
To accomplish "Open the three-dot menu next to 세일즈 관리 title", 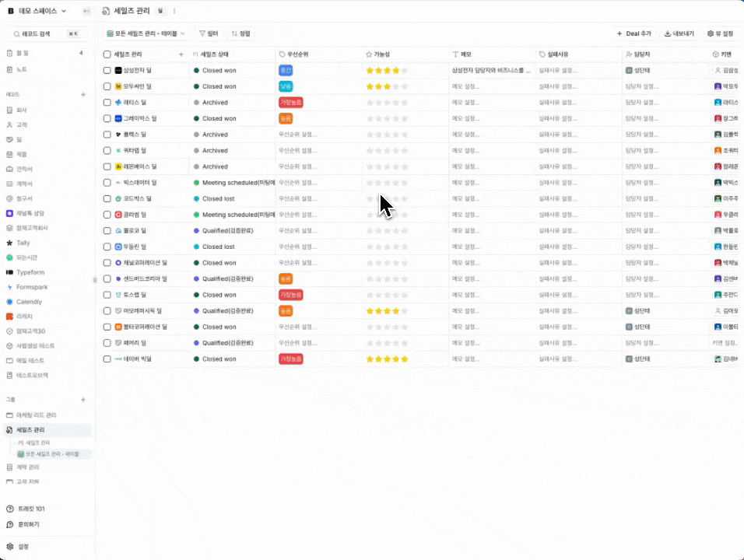I will tap(174, 11).
